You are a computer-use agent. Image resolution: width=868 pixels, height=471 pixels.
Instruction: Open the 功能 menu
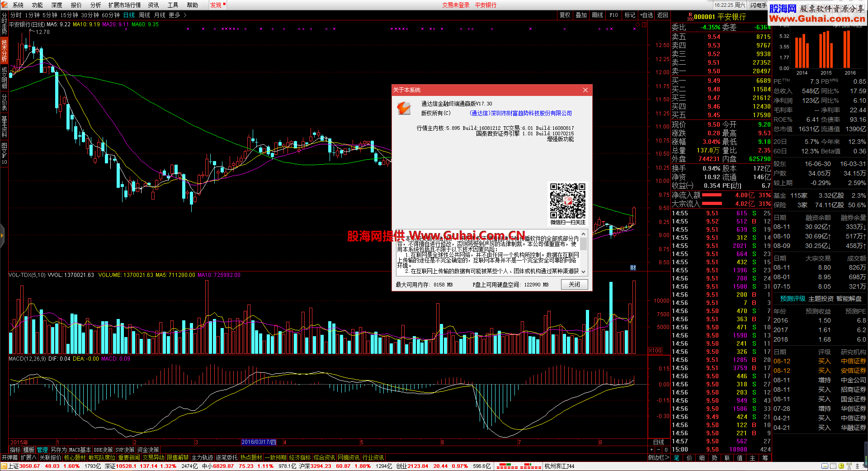[38, 5]
